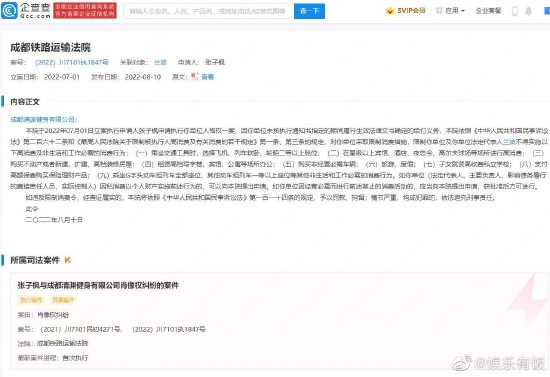
Task: Click the 执行案件 tag
Action: [31, 300]
